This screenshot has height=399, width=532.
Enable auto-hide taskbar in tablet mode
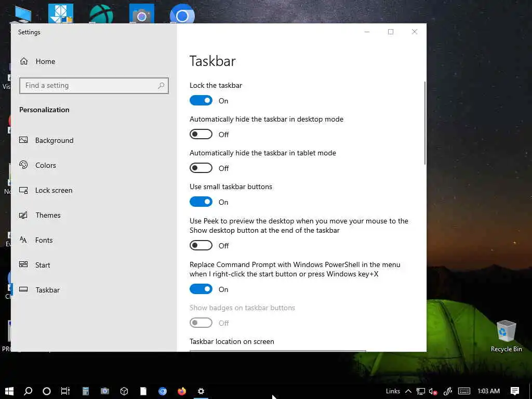201,168
